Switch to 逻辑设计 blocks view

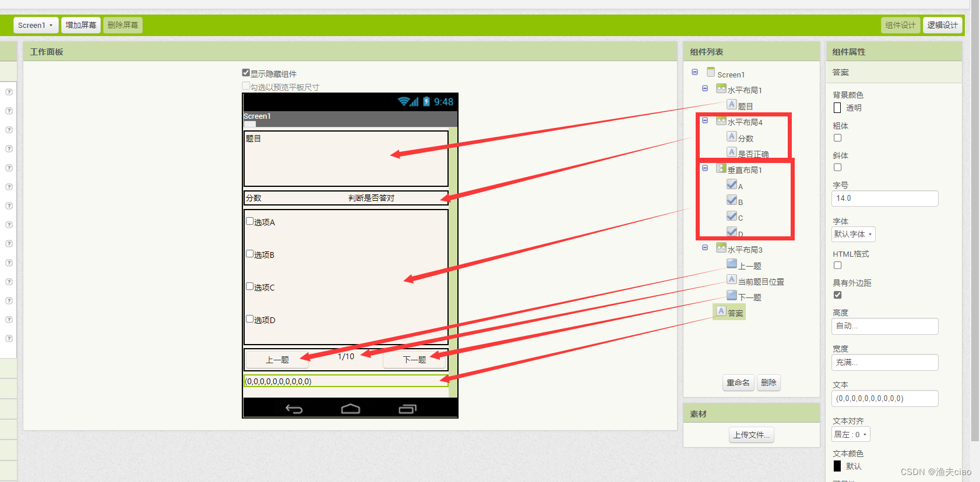[x=942, y=25]
